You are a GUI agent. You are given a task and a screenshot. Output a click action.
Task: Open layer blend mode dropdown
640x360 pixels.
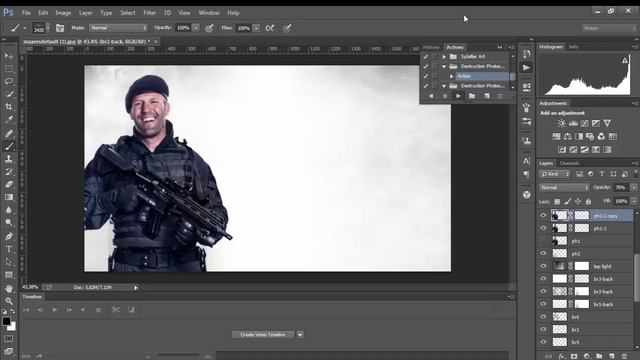coord(564,188)
